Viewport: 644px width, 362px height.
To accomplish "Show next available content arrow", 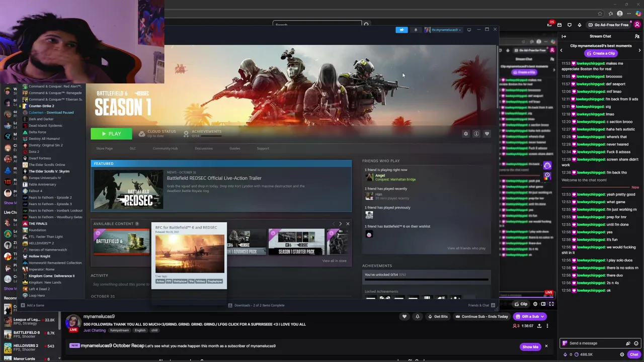I will pyautogui.click(x=340, y=224).
